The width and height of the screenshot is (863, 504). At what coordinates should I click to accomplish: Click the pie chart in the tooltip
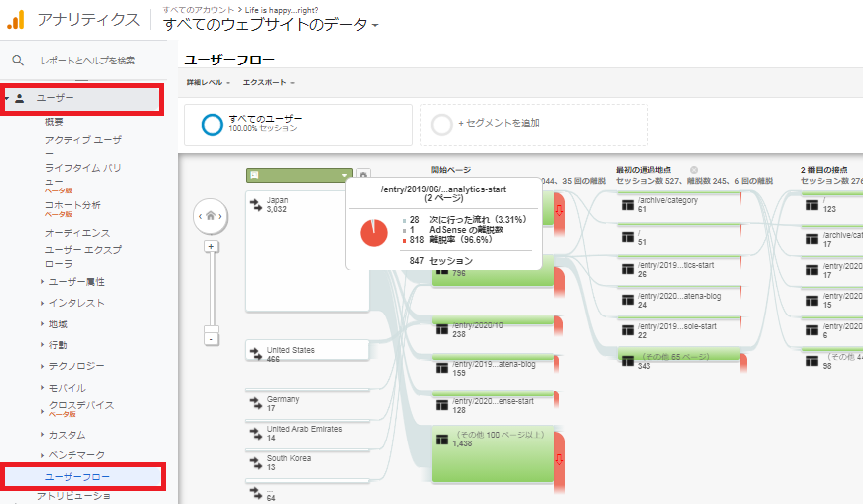pos(374,232)
